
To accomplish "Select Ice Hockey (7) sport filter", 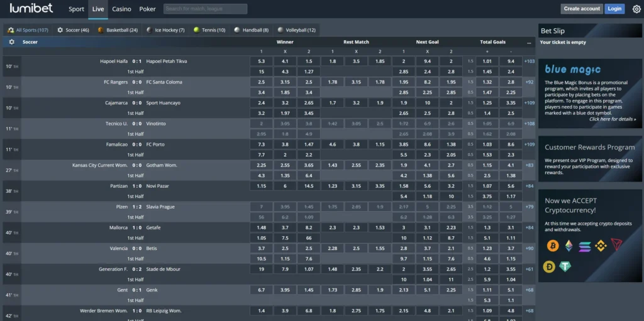I will [165, 30].
